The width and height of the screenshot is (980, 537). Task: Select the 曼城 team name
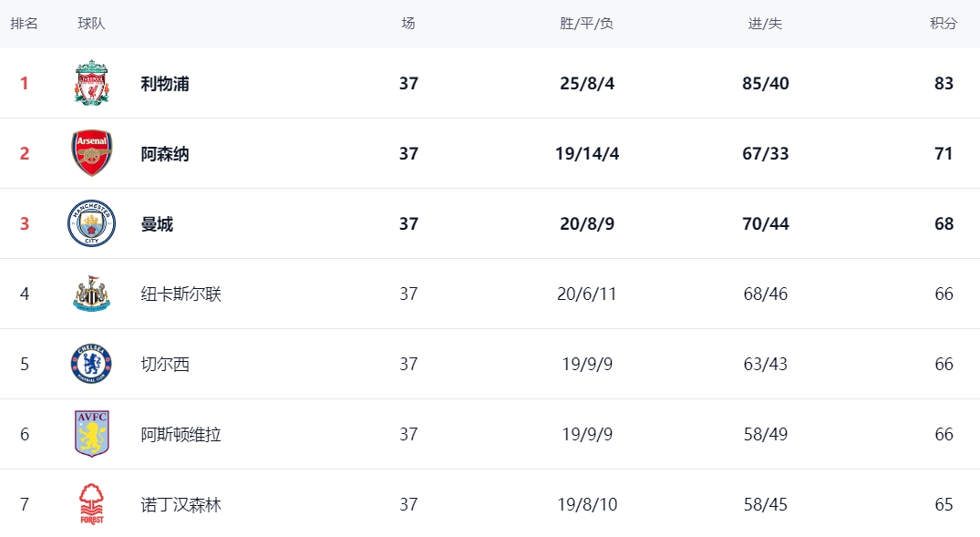[157, 223]
